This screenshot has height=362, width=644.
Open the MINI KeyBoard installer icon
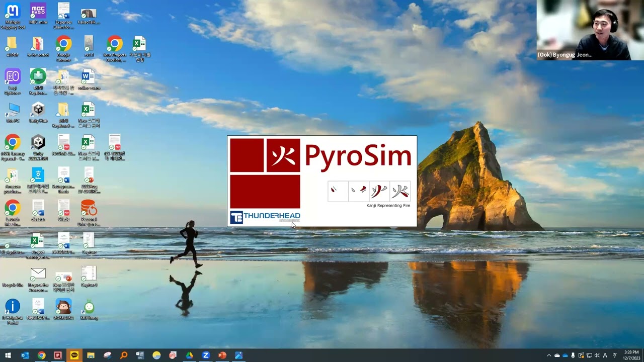(38, 81)
